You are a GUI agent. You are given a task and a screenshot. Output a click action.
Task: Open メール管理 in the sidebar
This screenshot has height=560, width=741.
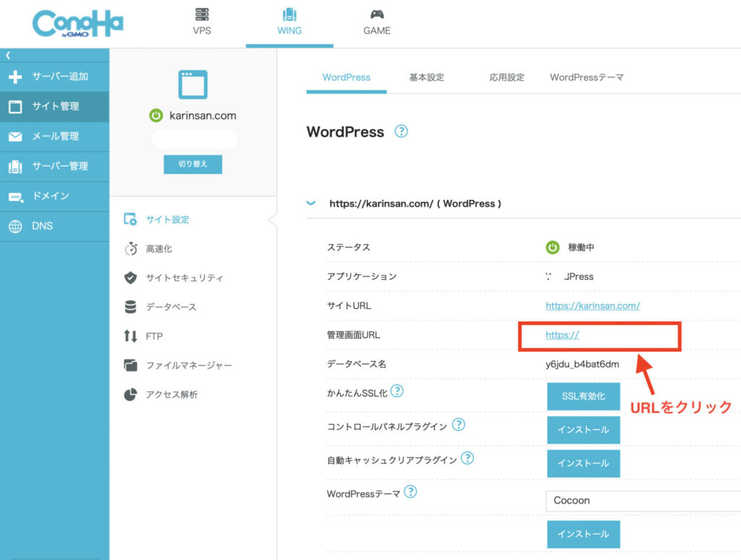pyautogui.click(x=54, y=137)
